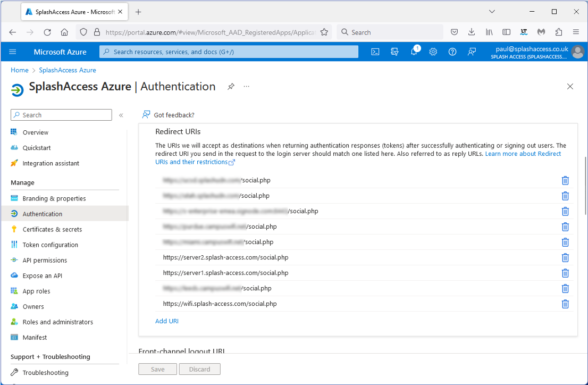Open Azure notifications bell
Screen dimensions: 588x385
pyautogui.click(x=414, y=51)
